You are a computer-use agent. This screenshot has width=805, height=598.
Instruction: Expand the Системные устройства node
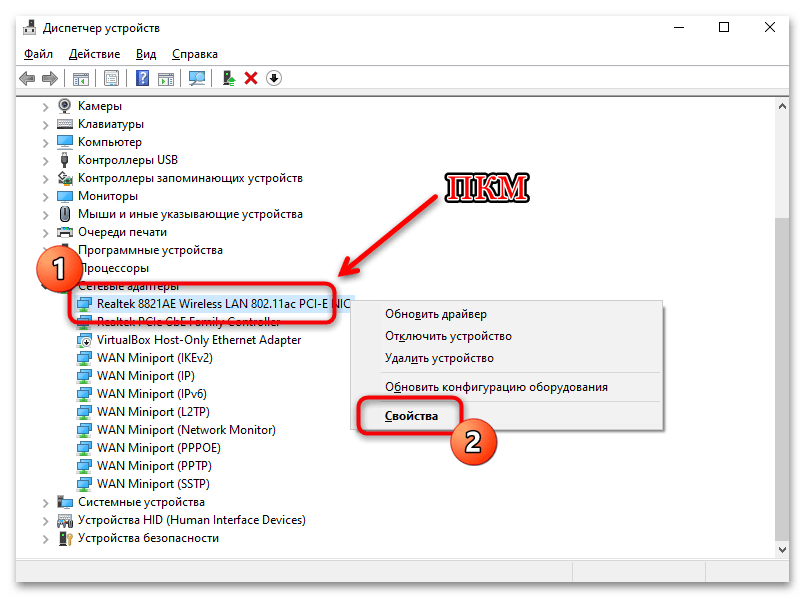46,502
